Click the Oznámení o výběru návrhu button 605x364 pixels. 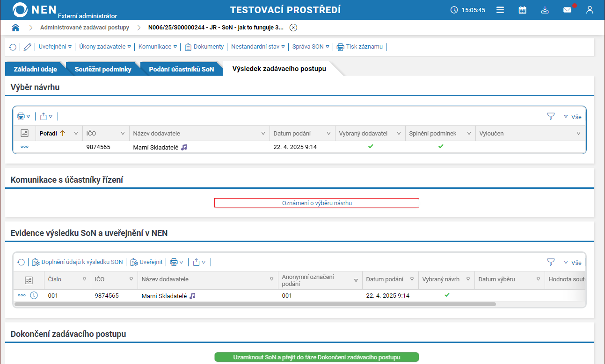(316, 203)
